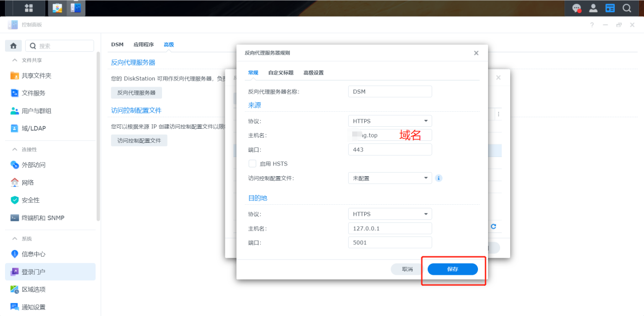644x316 pixels.
Task: Collapse the File Sharing (文件共享) section
Action: [15, 60]
